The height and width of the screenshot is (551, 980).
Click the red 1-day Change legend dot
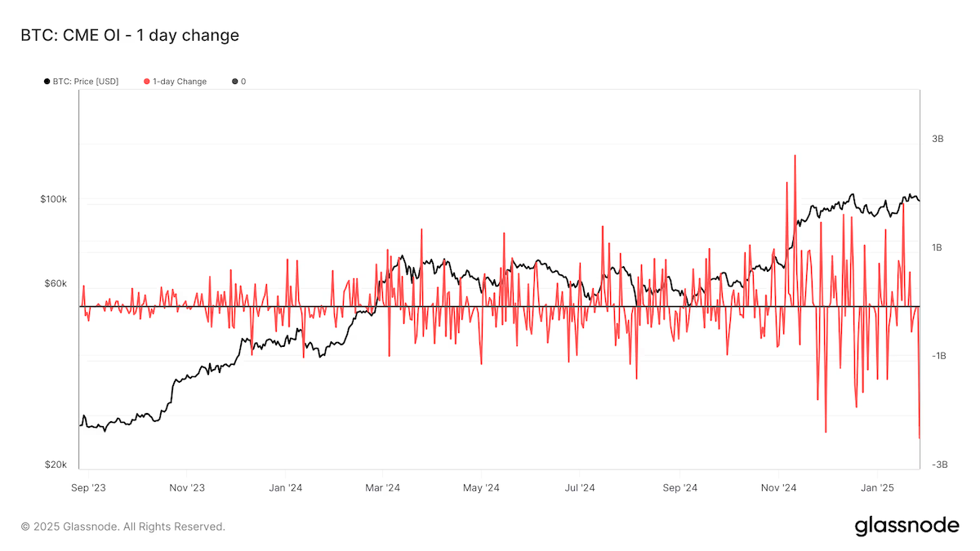click(147, 82)
